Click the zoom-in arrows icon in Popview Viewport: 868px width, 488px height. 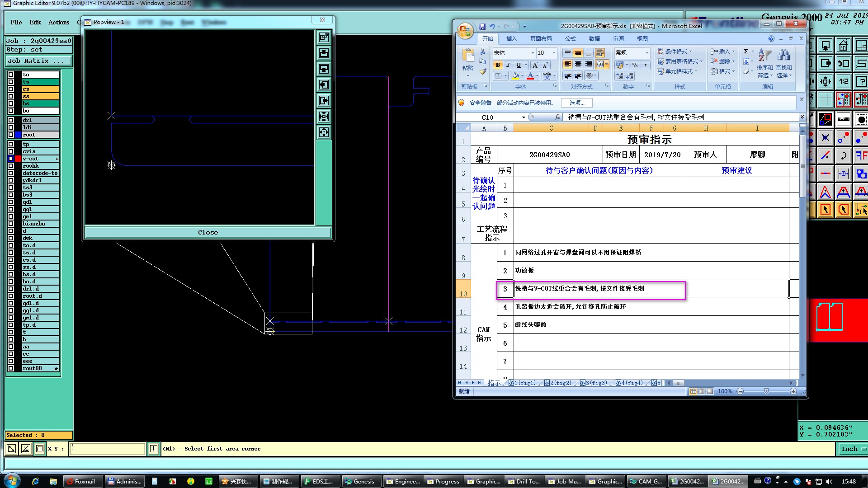tap(324, 117)
